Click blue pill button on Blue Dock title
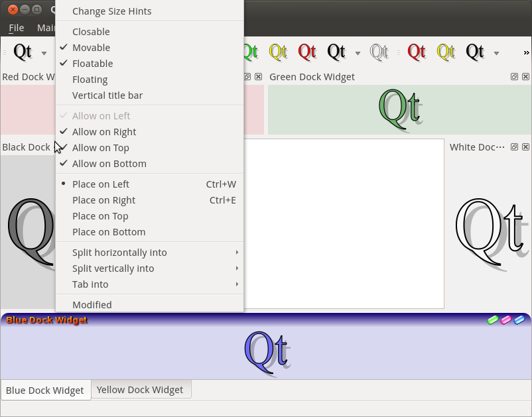The width and height of the screenshot is (532, 417). (x=519, y=320)
